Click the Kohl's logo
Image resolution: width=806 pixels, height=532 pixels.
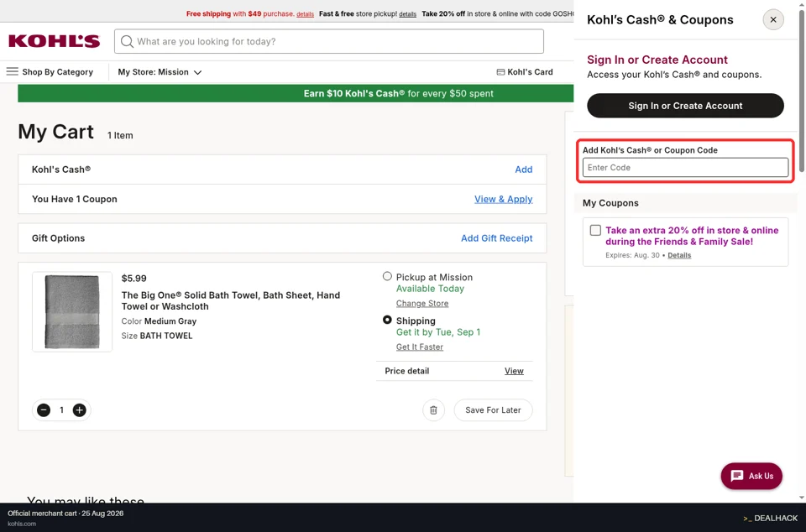point(55,41)
